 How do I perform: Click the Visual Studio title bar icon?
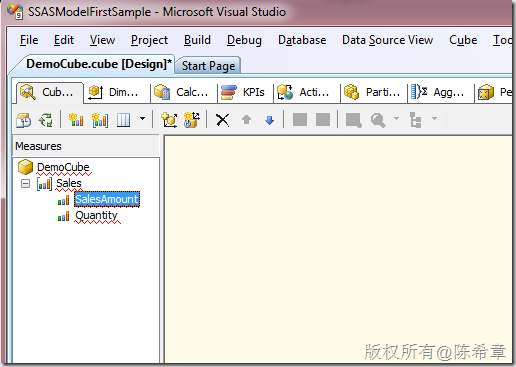click(15, 11)
